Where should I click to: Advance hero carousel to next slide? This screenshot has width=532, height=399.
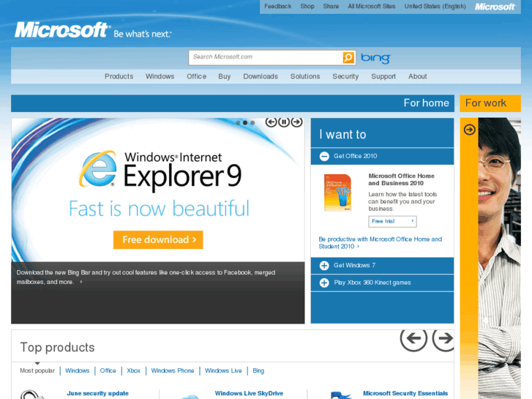tap(296, 122)
